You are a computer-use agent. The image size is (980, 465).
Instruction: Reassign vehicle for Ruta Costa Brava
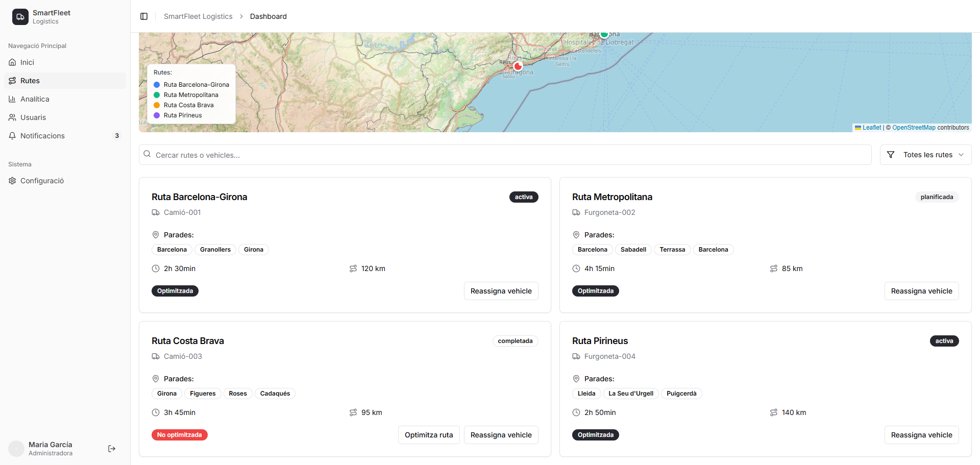pyautogui.click(x=501, y=435)
